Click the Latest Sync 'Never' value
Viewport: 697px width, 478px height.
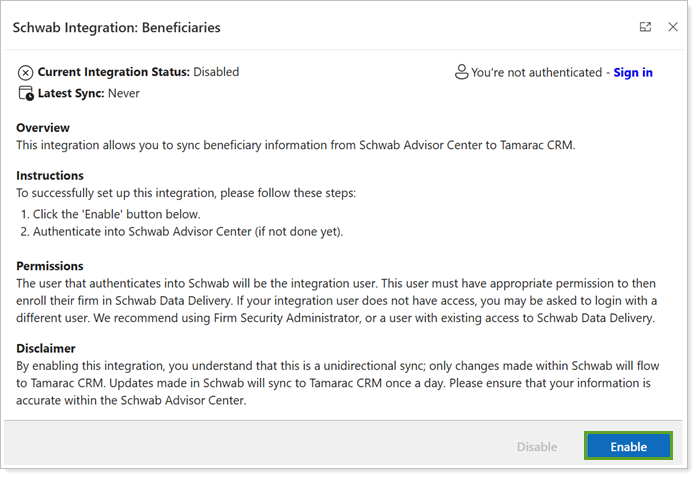click(124, 94)
